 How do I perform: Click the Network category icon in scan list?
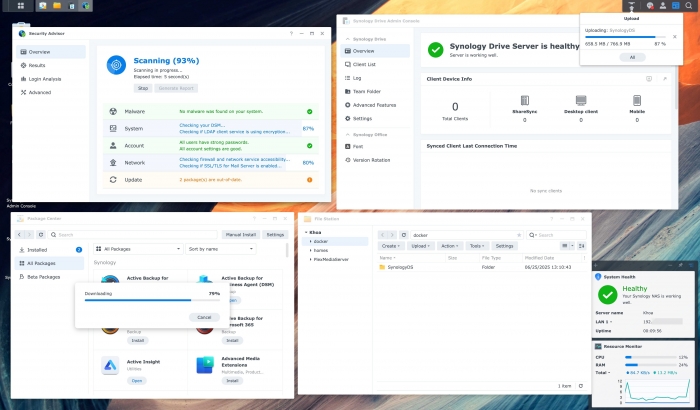(x=113, y=163)
